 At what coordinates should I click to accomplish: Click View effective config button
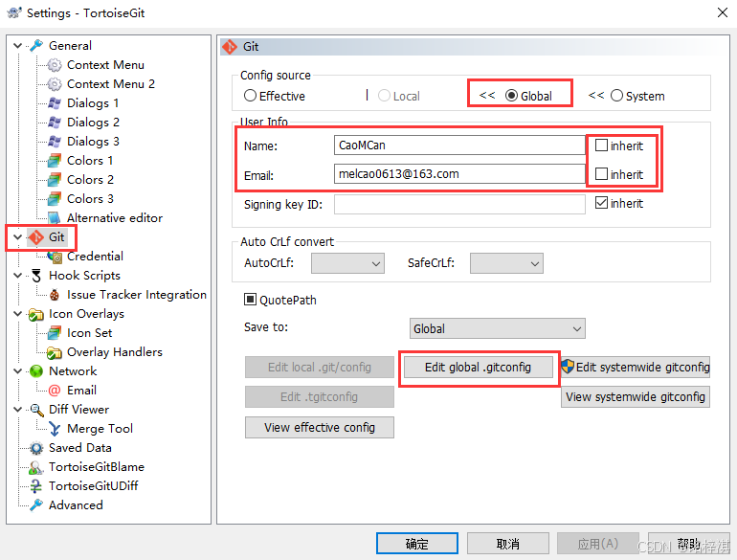coord(320,427)
